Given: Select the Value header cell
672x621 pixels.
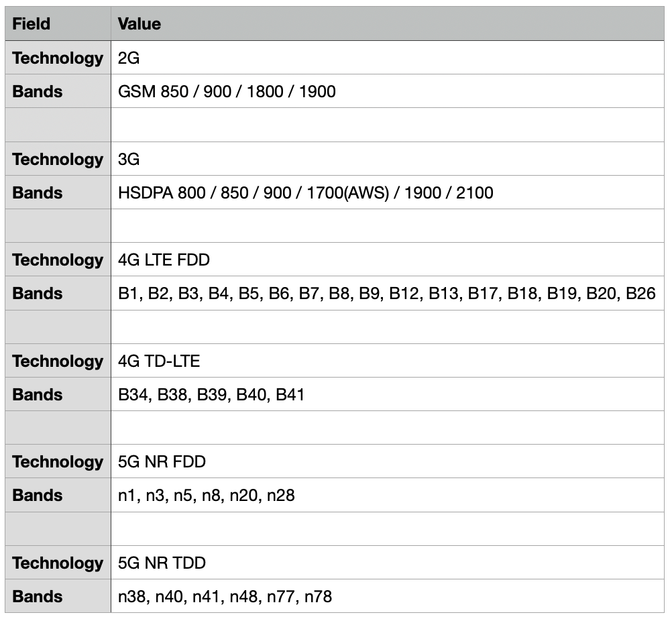Looking at the screenshot, I should (388, 23).
